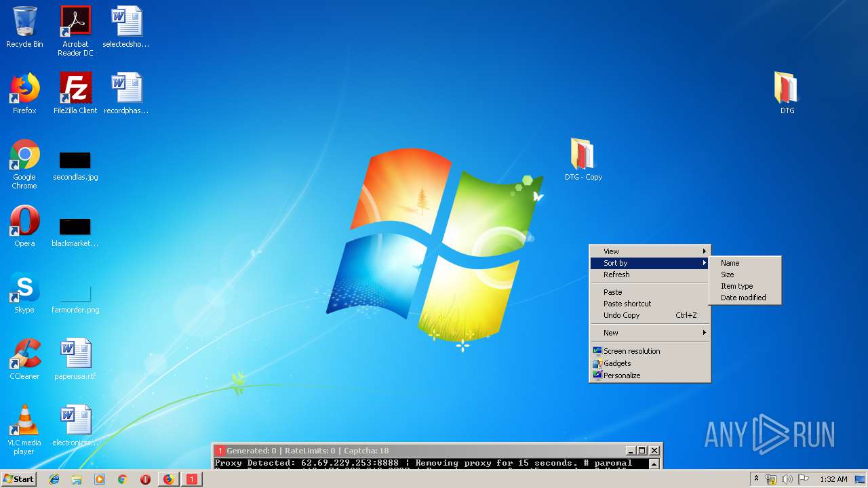
Task: Open Gadgets from the context menu
Action: [650, 363]
